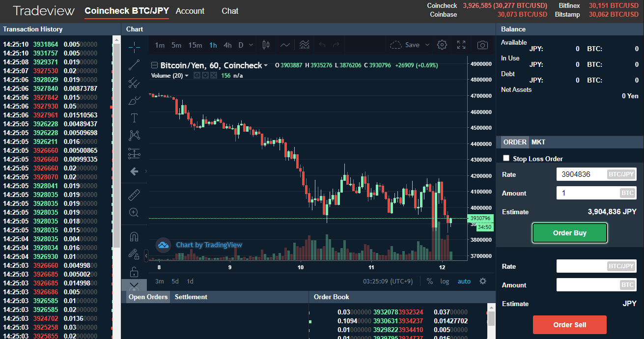Select the ruler measure tool
The width and height of the screenshot is (644, 339).
(134, 195)
